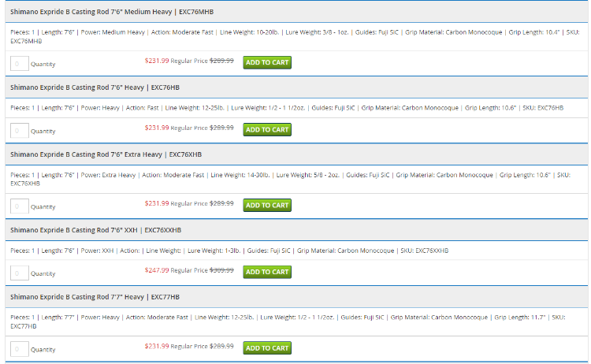The image size is (591, 364).
Task: Click the $289.99 regular price for EXC76XHB
Action: [221, 203]
